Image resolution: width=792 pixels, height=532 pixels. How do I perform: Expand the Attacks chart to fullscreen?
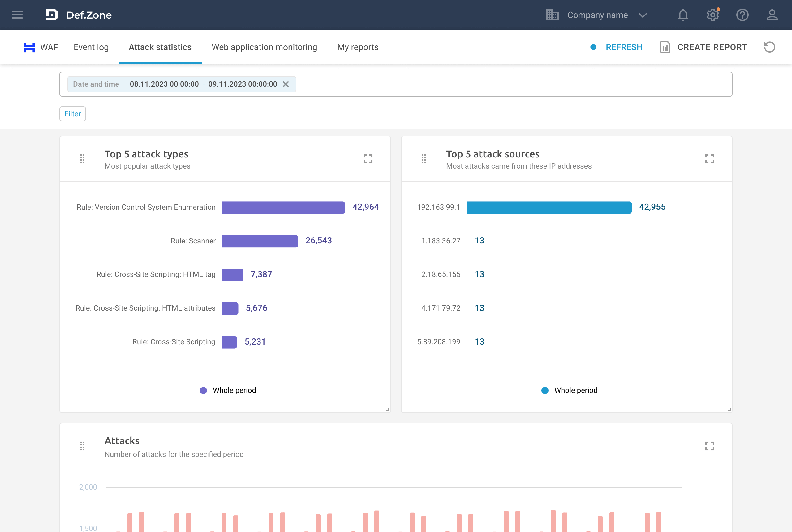pos(709,446)
